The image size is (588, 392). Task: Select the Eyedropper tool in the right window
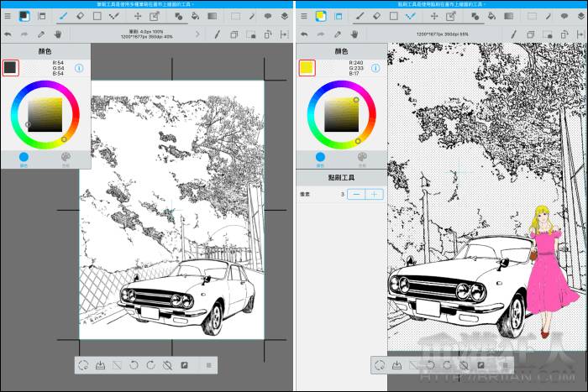coord(338,34)
